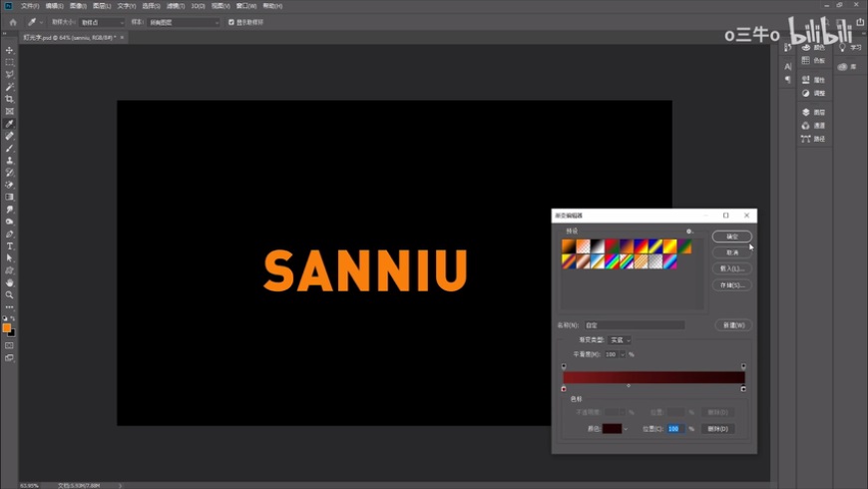
Task: Select the Zoom tool
Action: click(x=10, y=294)
